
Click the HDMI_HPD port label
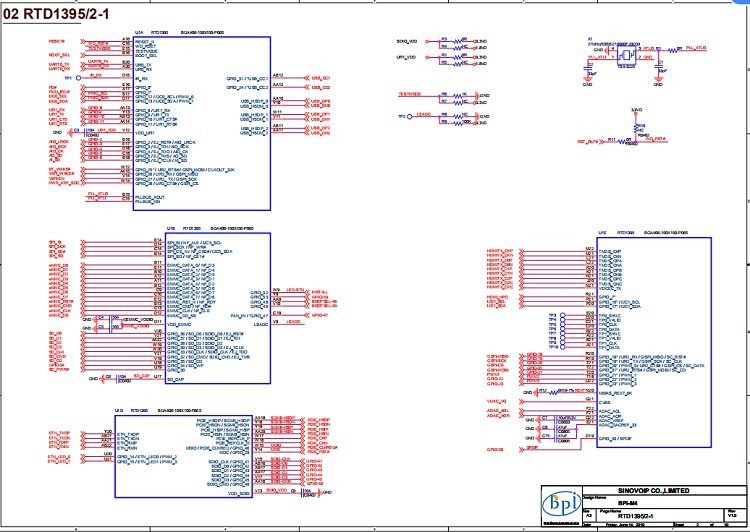coord(497,297)
